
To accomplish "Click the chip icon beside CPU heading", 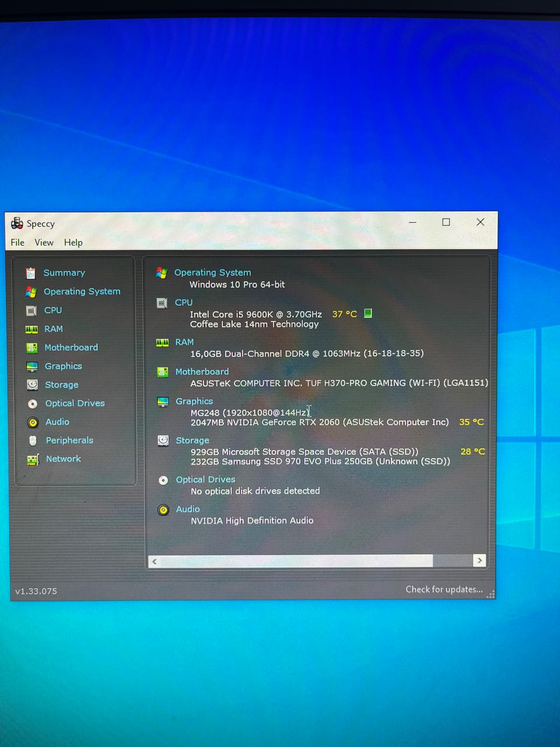I will pos(162,303).
